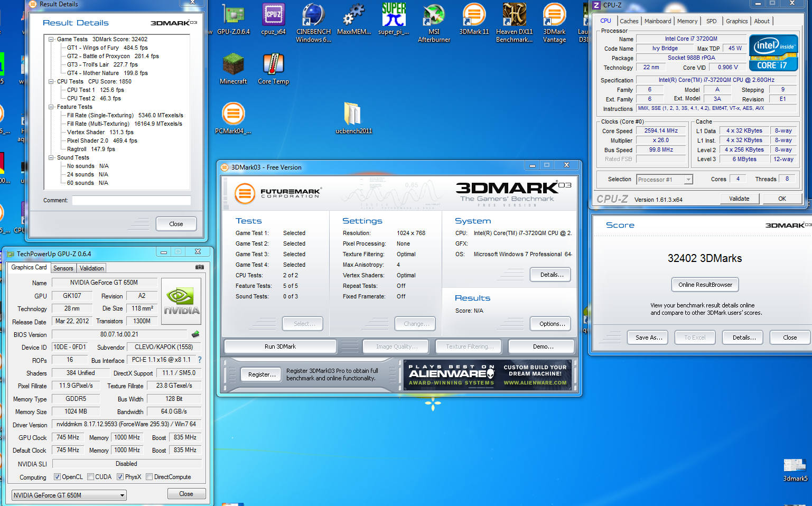Click Core Speed value 2594.14 MHz
Screen dimensions: 812x506
click(661, 131)
